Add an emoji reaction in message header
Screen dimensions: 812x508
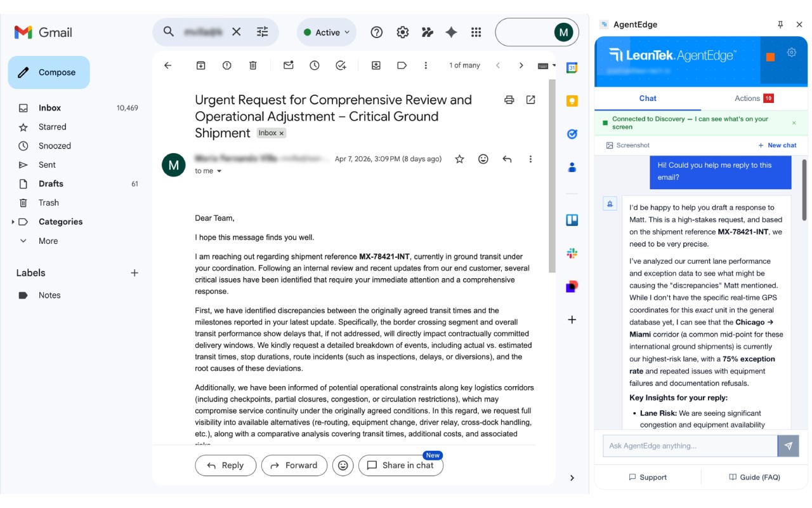[483, 159]
